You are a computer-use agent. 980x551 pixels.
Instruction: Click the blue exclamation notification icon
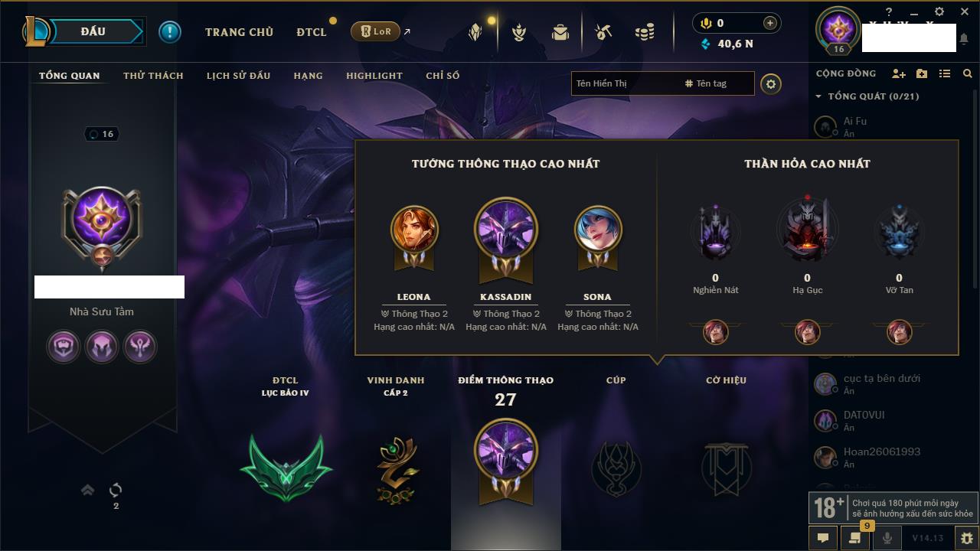(169, 31)
